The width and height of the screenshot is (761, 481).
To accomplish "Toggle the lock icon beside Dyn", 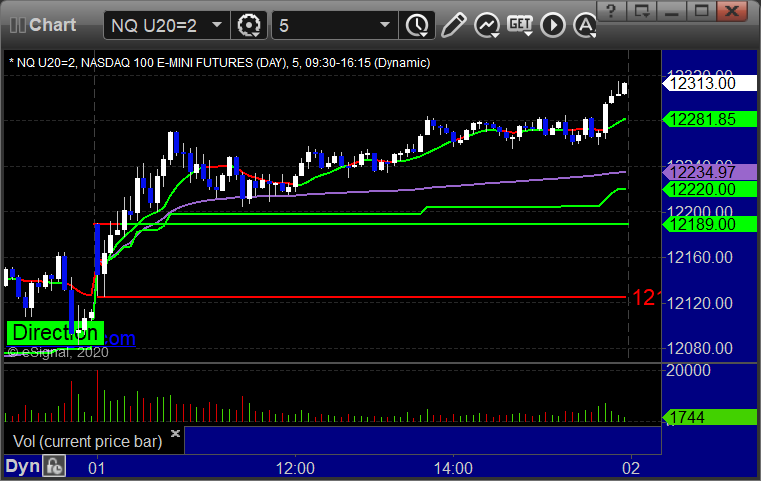I will click(54, 466).
